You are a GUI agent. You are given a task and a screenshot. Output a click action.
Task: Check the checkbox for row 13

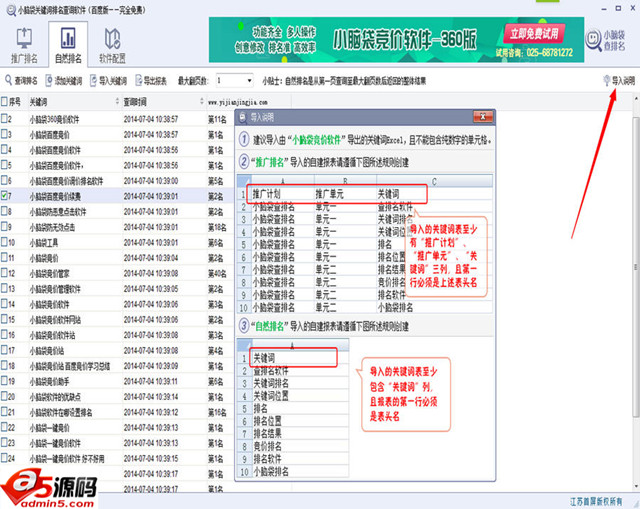pyautogui.click(x=4, y=289)
